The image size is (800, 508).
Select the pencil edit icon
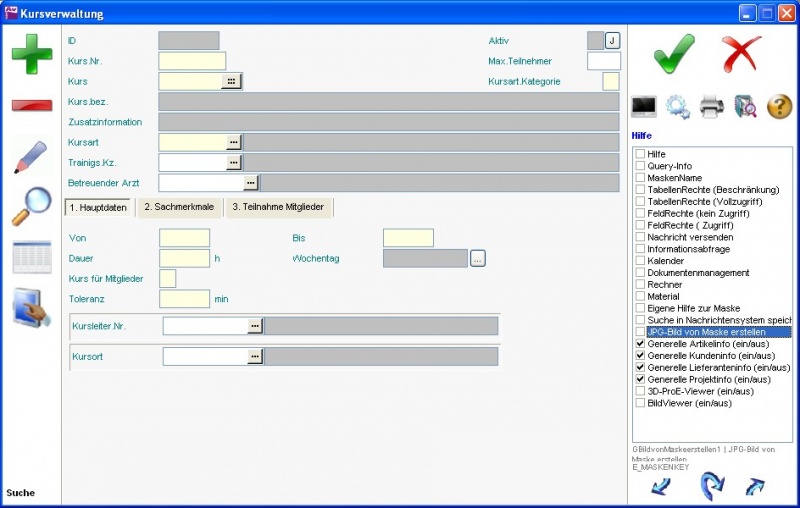(x=32, y=158)
